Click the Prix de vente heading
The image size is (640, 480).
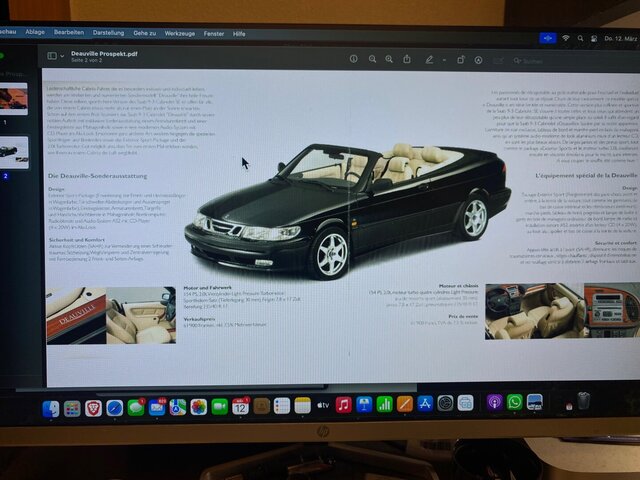pyautogui.click(x=463, y=316)
